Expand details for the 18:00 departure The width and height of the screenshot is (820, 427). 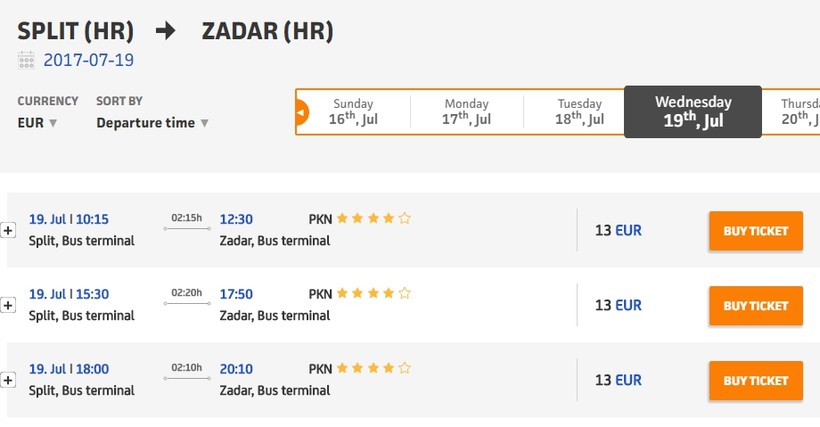[x=8, y=380]
